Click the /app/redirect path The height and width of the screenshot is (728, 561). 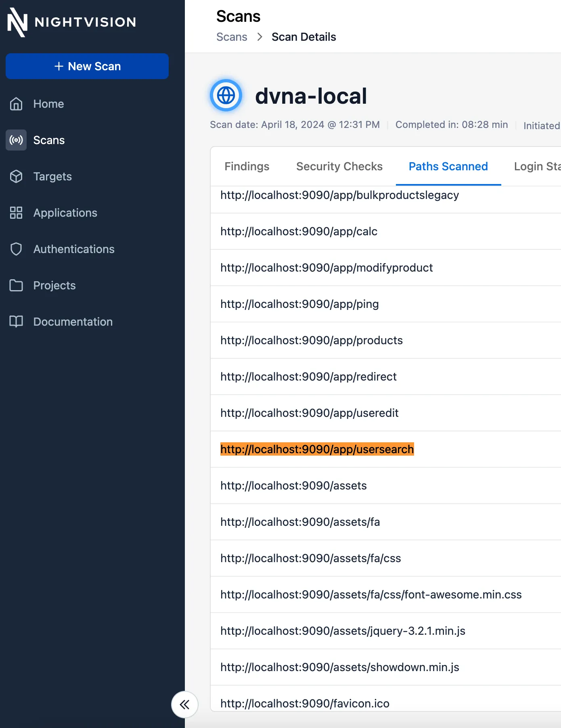(x=309, y=377)
